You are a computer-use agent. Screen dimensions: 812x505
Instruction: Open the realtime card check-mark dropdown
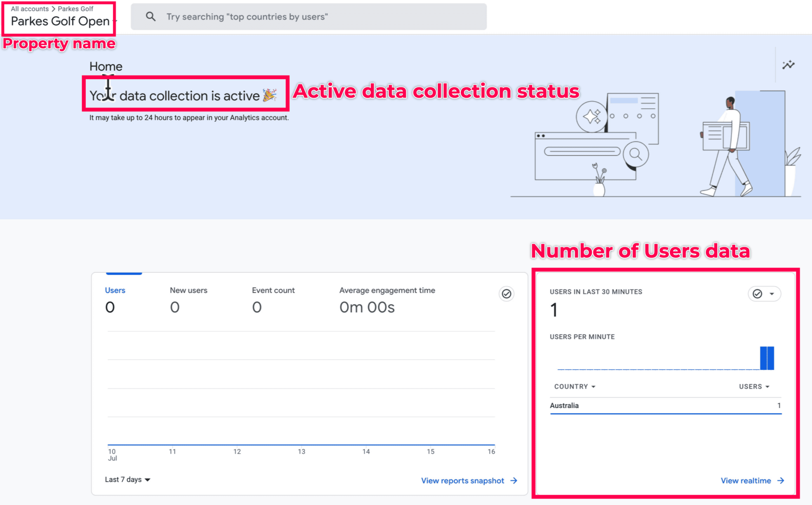pyautogui.click(x=764, y=294)
